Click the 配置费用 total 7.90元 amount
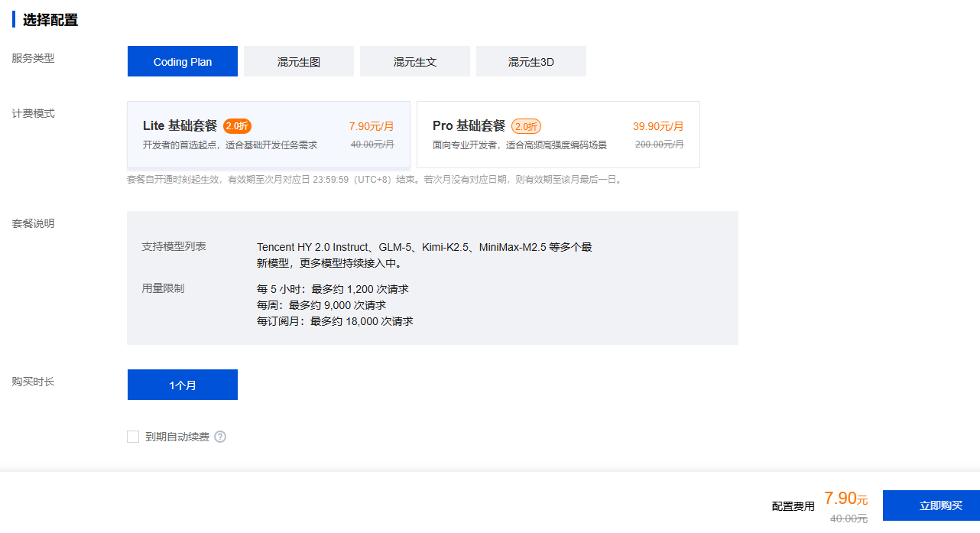 [x=845, y=499]
